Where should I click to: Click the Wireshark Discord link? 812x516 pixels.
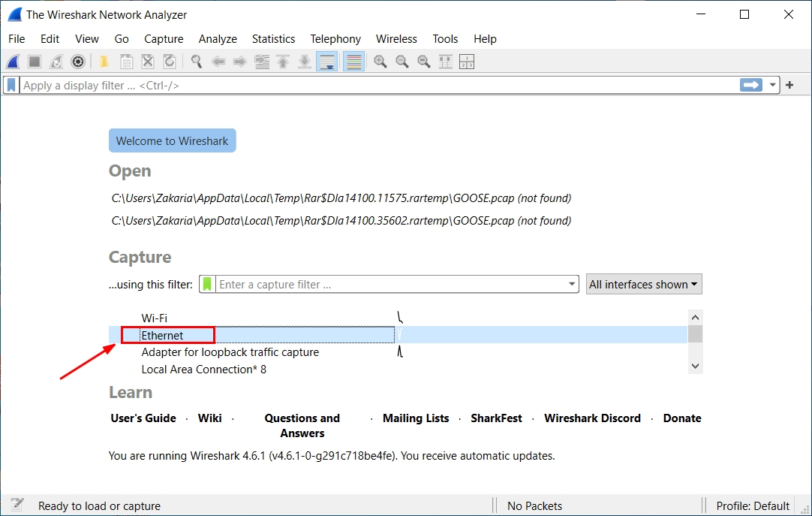click(x=592, y=418)
